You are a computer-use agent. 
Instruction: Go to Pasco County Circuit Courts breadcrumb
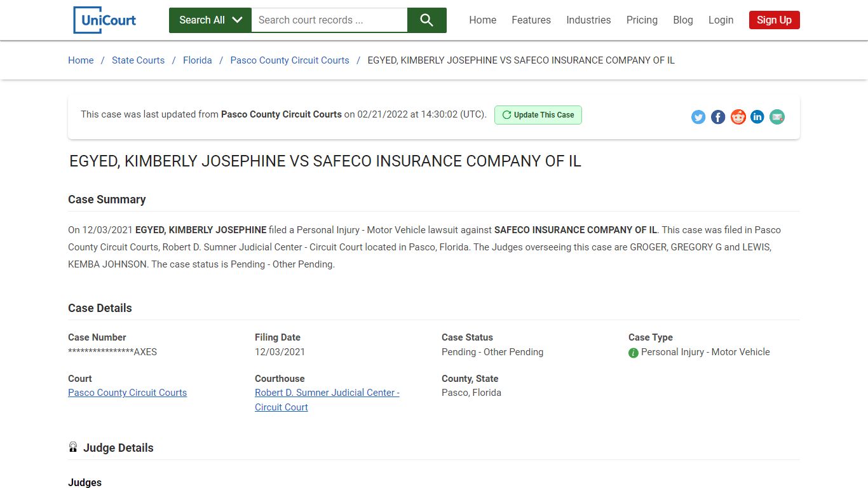(290, 60)
